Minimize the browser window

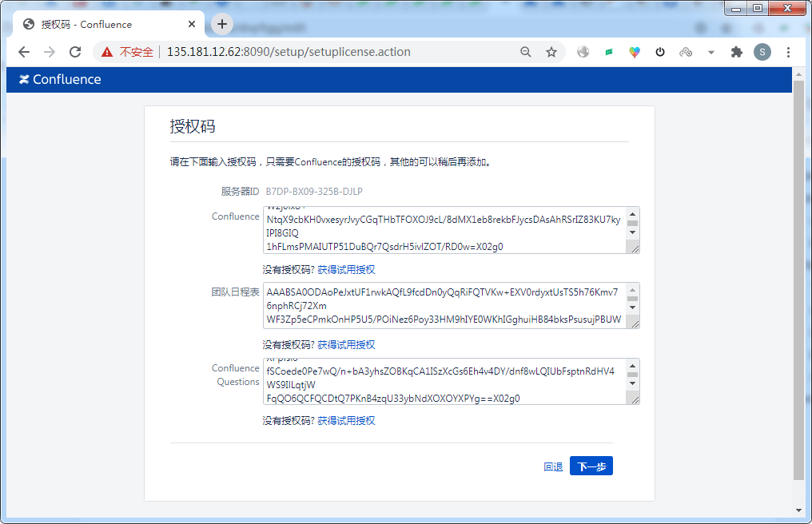point(736,9)
